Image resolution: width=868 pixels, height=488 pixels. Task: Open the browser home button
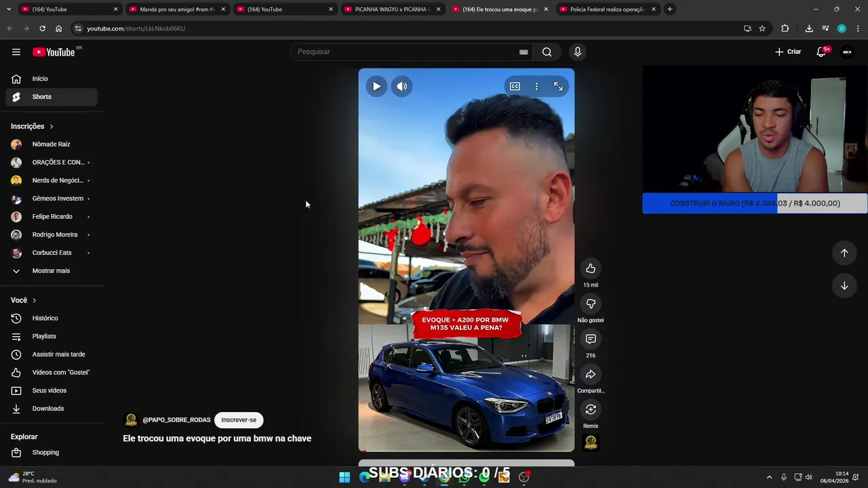(58, 28)
